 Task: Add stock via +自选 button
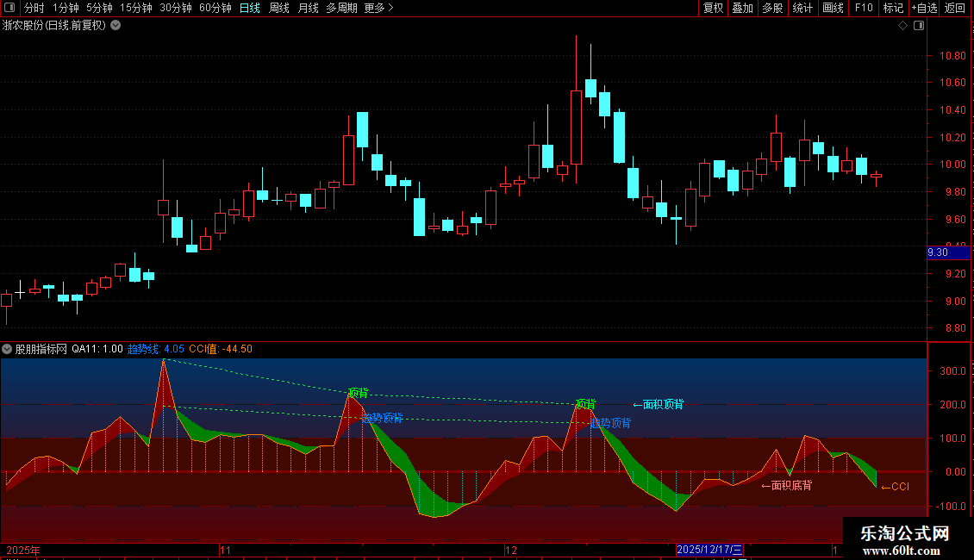click(x=924, y=8)
